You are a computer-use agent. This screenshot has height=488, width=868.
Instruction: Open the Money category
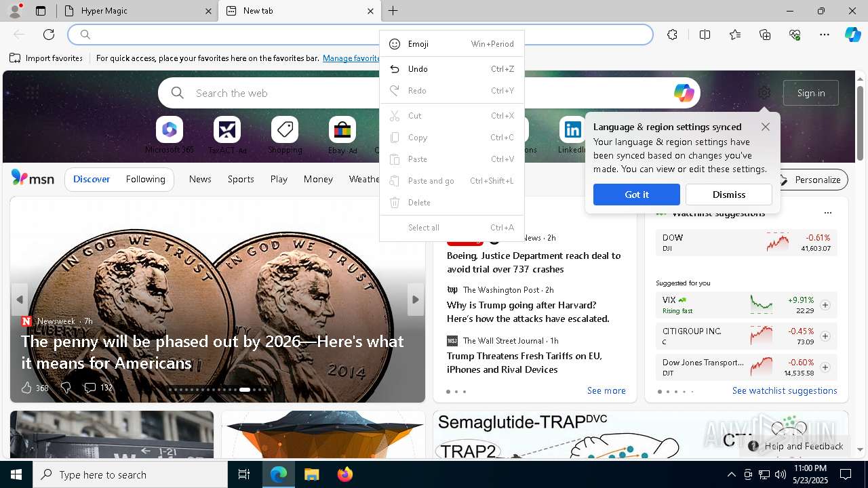tap(318, 179)
